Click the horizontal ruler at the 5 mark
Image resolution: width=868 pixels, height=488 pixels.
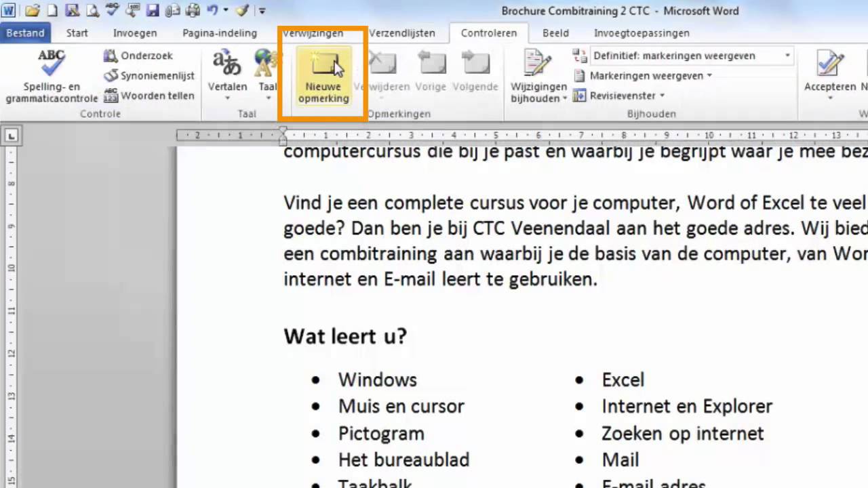tap(496, 136)
